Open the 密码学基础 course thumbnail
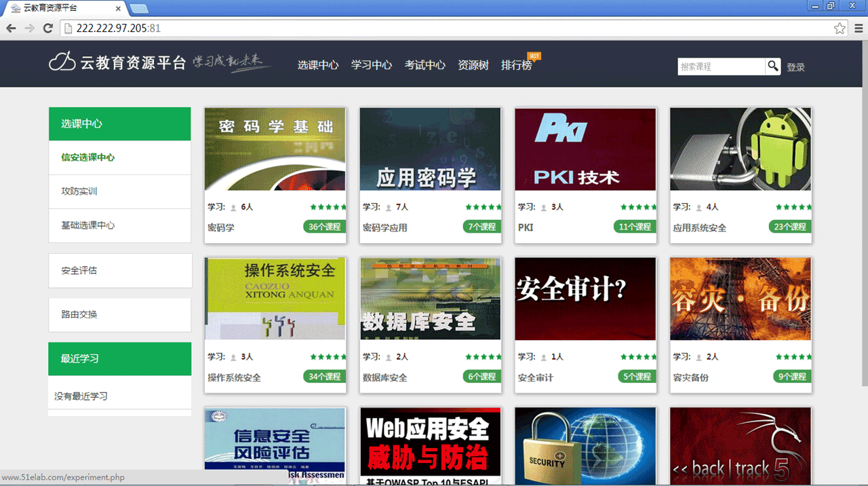This screenshot has width=868, height=486. [x=275, y=149]
